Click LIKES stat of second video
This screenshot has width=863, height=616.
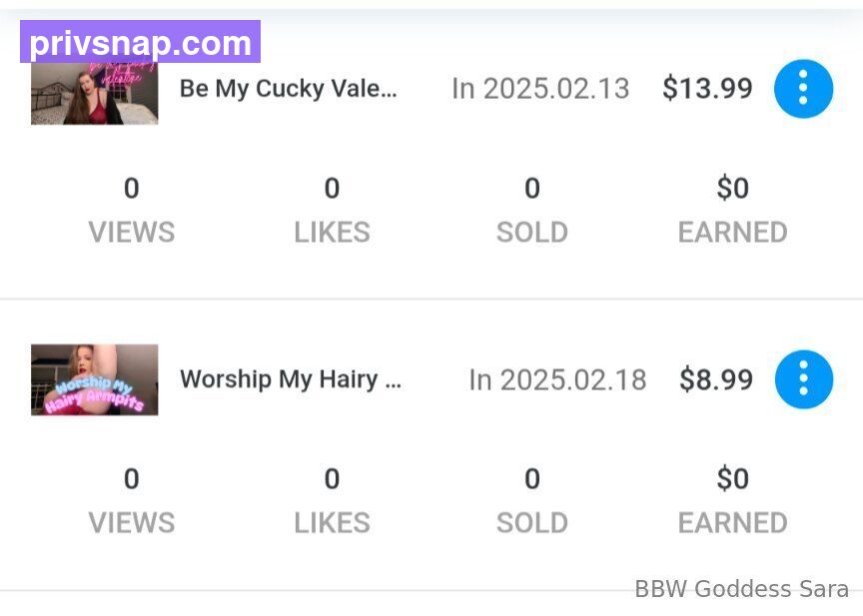[332, 501]
